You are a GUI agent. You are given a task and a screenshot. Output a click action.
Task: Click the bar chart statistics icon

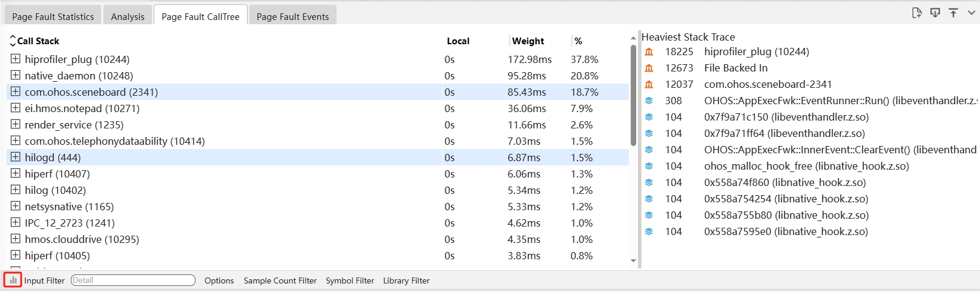point(13,280)
